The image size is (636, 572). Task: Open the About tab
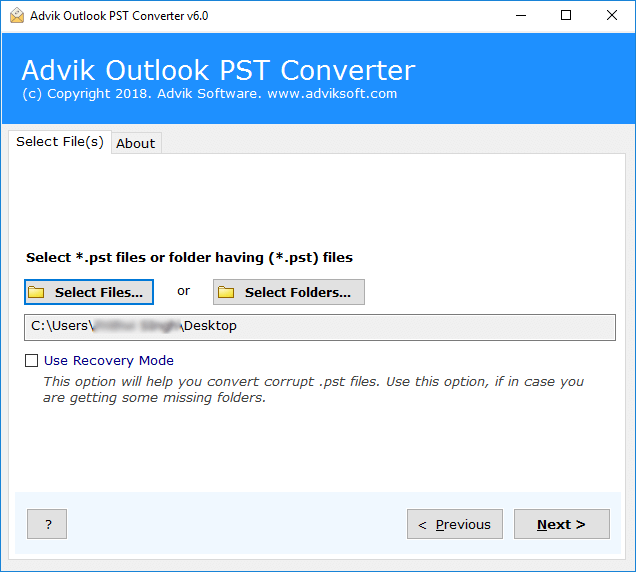pos(136,143)
